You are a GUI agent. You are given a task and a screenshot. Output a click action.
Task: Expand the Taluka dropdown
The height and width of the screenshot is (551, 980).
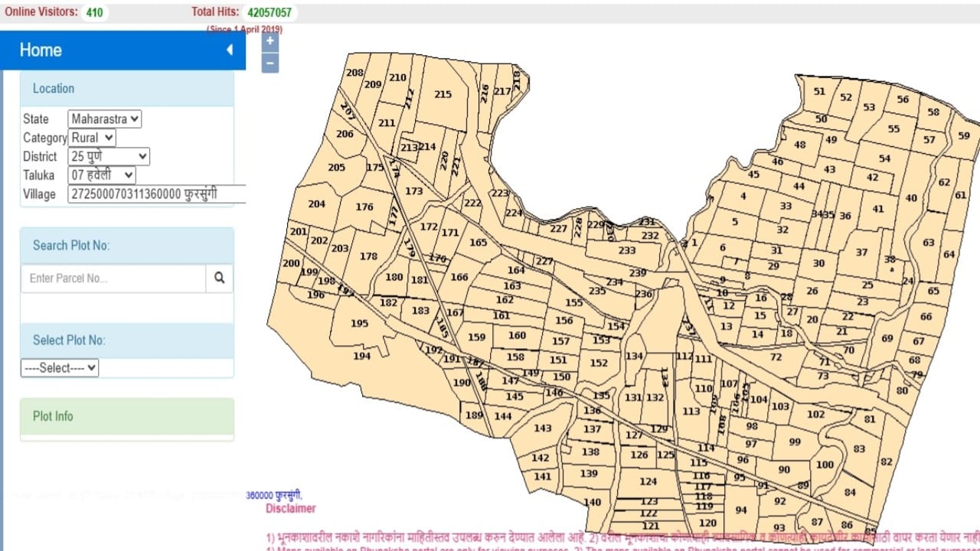tap(102, 175)
